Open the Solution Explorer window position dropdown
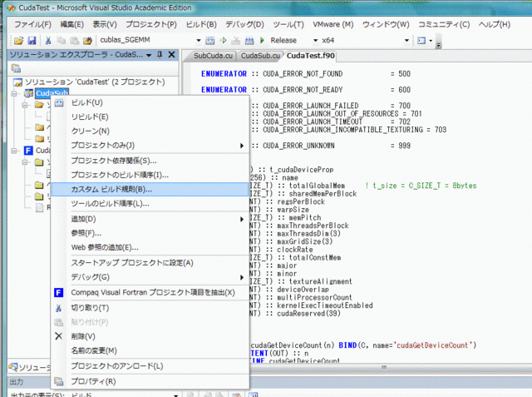 [x=149, y=55]
